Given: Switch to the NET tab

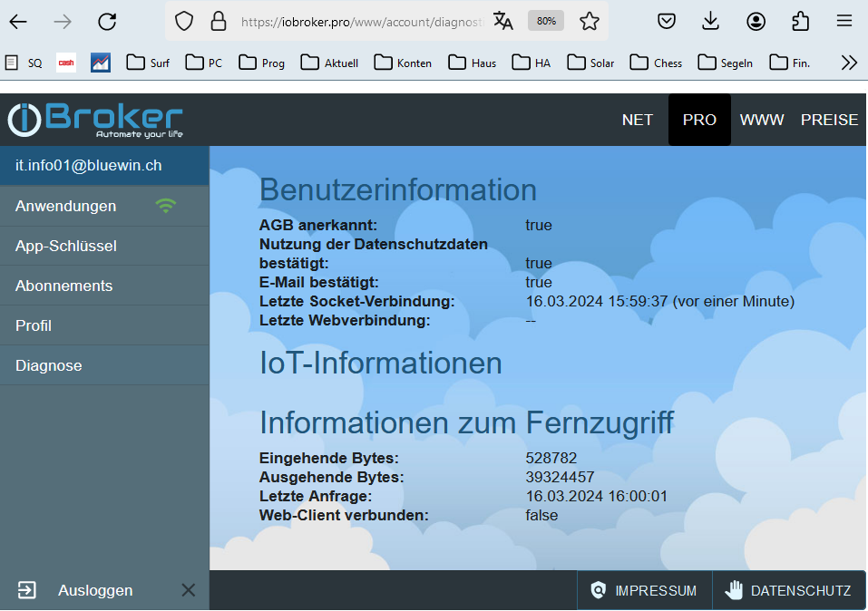Looking at the screenshot, I should pyautogui.click(x=637, y=120).
